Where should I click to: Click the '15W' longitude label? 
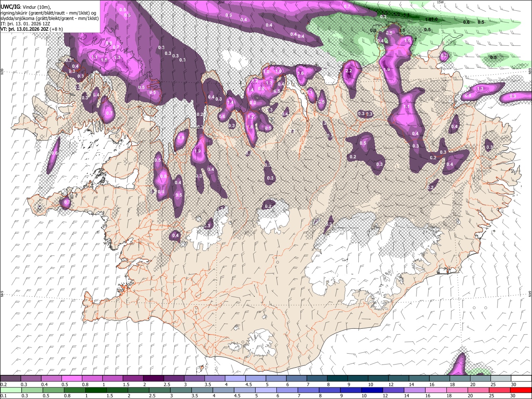(x=440, y=2)
